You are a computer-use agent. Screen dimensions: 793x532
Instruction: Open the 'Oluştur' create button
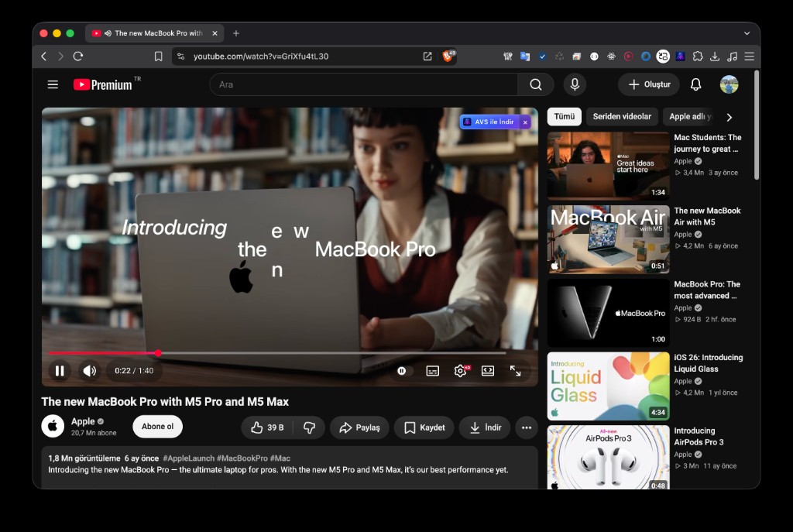point(649,84)
